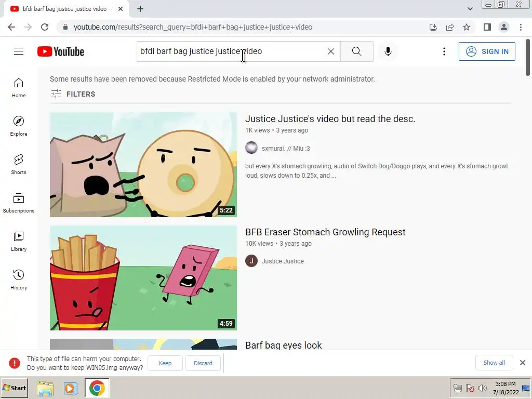This screenshot has width=532, height=399.
Task: Bookmark this page with the star
Action: click(x=467, y=27)
